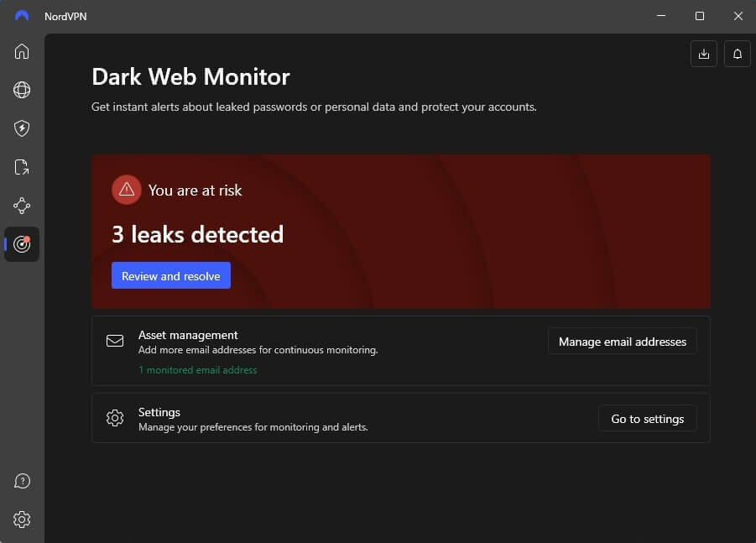
Task: Open the Home icon in sidebar
Action: 22,51
